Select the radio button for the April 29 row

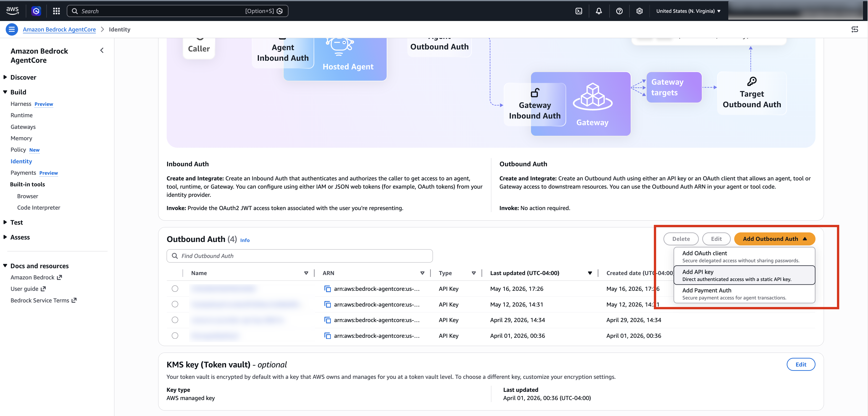pyautogui.click(x=175, y=320)
